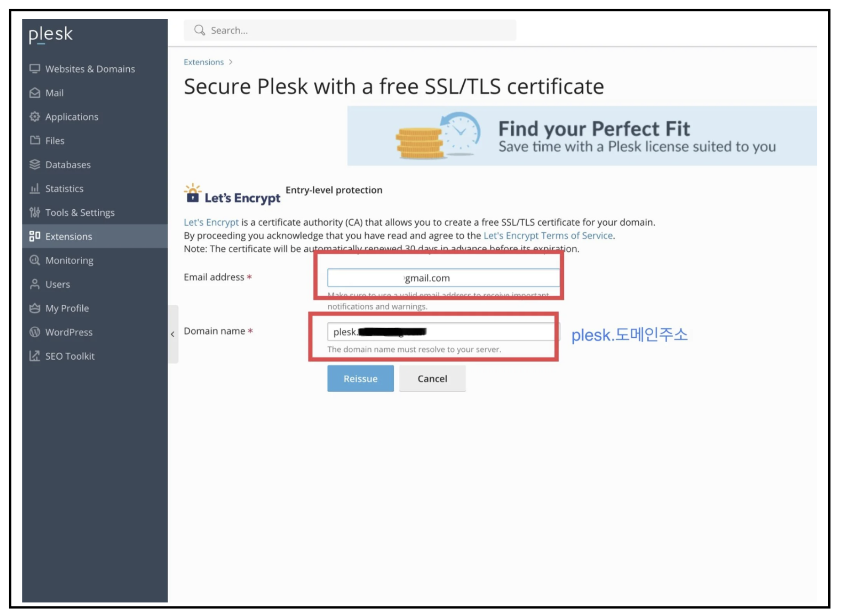Click the Plesk logo
This screenshot has width=847, height=616.
(51, 34)
